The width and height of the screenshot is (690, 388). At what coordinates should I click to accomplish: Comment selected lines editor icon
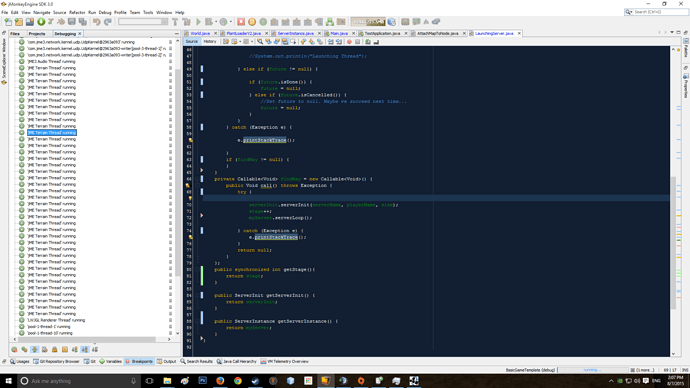[x=367, y=41]
